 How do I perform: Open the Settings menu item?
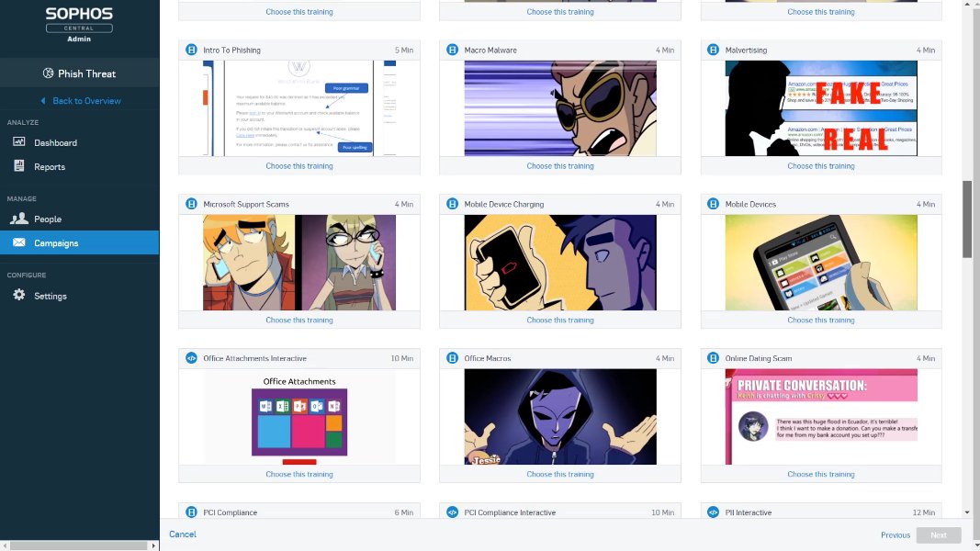point(79,296)
